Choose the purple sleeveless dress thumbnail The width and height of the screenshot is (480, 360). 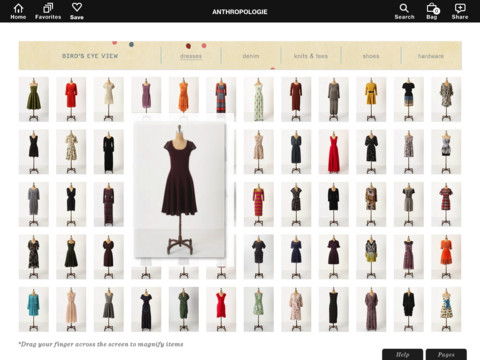coord(146,95)
